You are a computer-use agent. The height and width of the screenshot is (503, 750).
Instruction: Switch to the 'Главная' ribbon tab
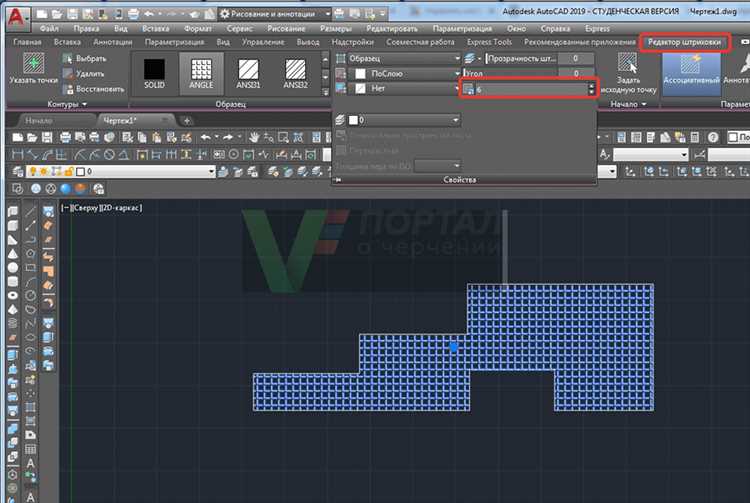tap(27, 42)
